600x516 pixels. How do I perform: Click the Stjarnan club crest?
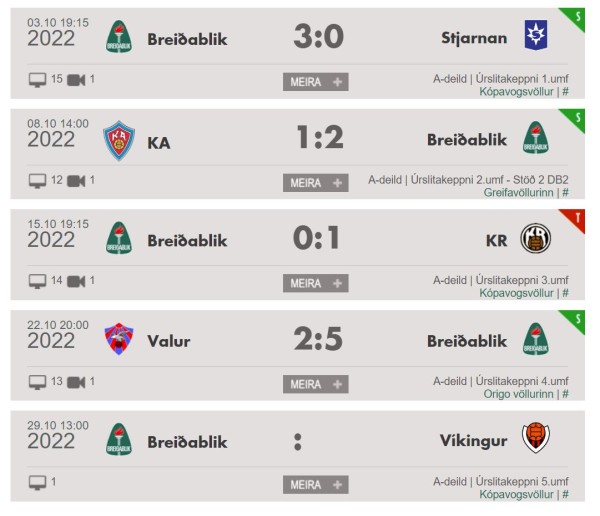click(535, 35)
